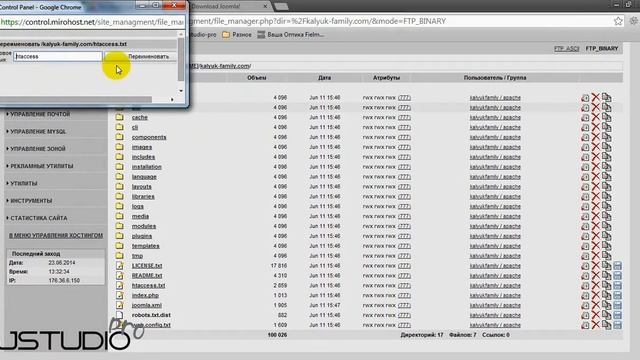Select the FTP_BINARY mode label
This screenshot has width=640, height=360.
602,49
